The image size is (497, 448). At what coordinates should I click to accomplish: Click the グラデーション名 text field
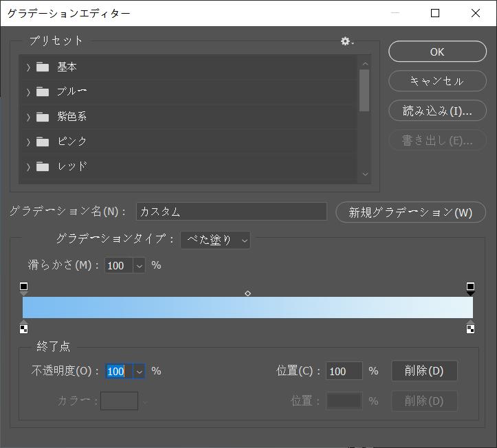coord(231,212)
